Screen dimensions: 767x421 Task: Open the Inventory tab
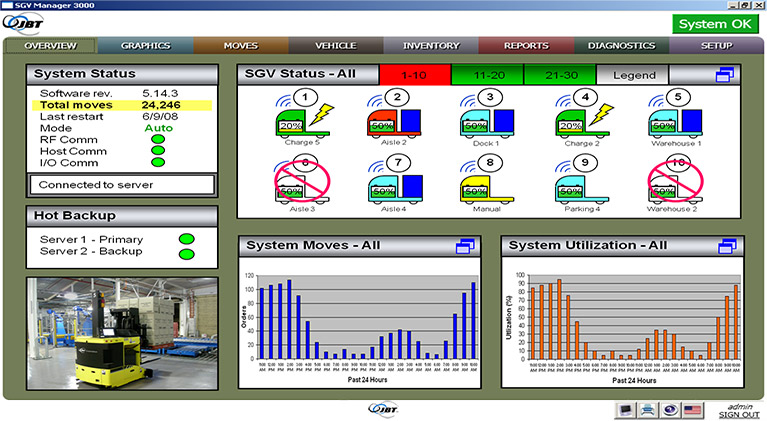click(431, 46)
